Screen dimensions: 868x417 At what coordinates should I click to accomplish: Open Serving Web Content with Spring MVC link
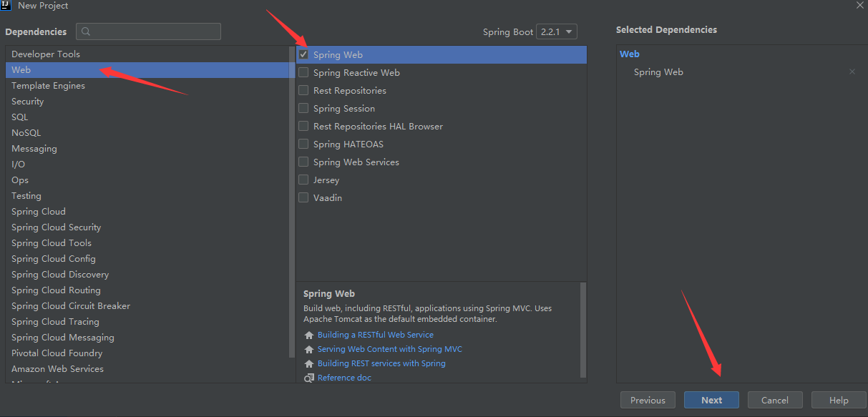(x=390, y=349)
